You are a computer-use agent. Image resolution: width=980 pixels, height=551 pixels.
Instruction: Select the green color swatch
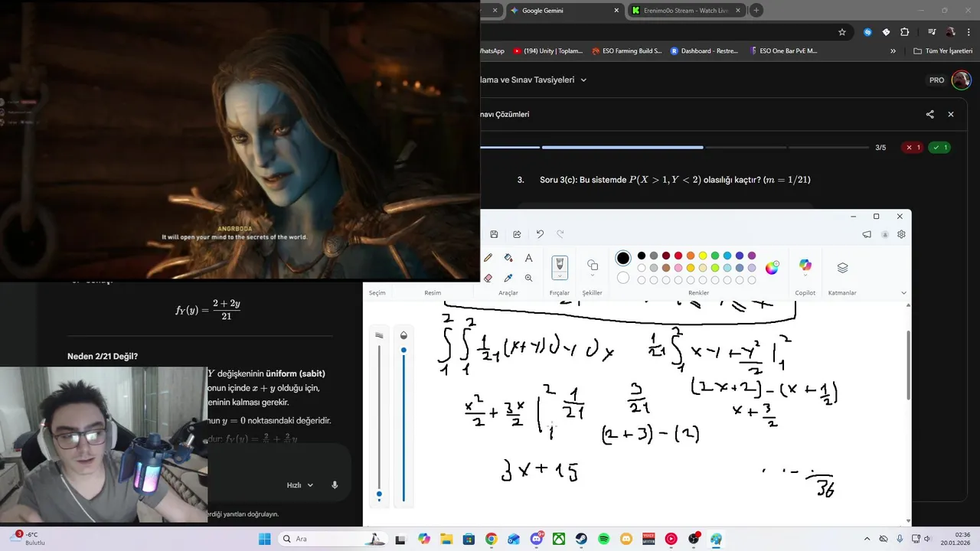(715, 256)
